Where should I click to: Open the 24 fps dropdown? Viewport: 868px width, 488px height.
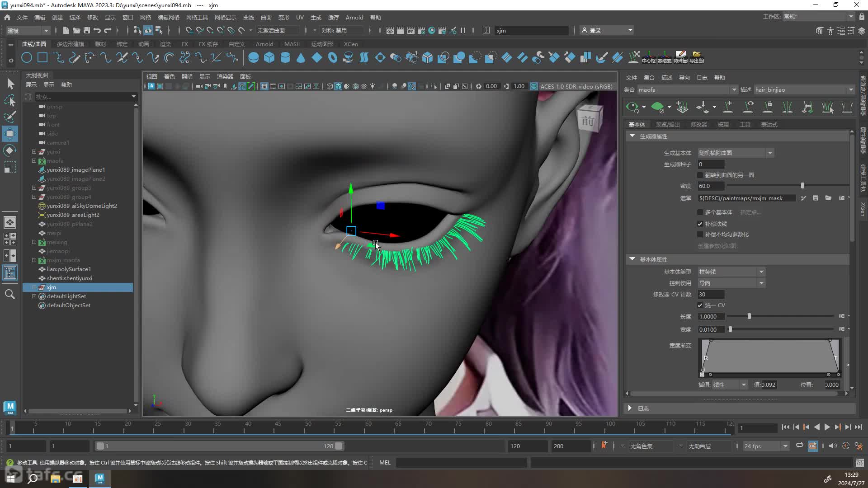[766, 446]
